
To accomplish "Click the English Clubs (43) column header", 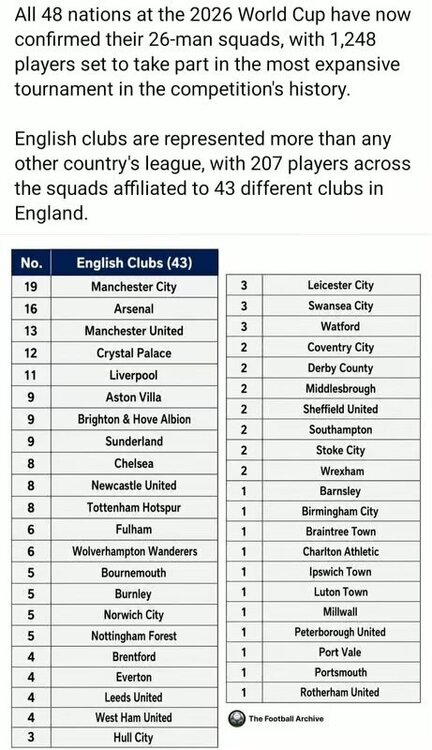I will coord(134,263).
